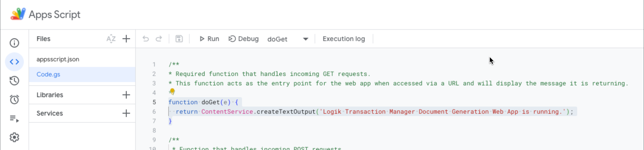This screenshot has height=150, width=644.
Task: Click line number 5 in gutter
Action: pos(154,102)
